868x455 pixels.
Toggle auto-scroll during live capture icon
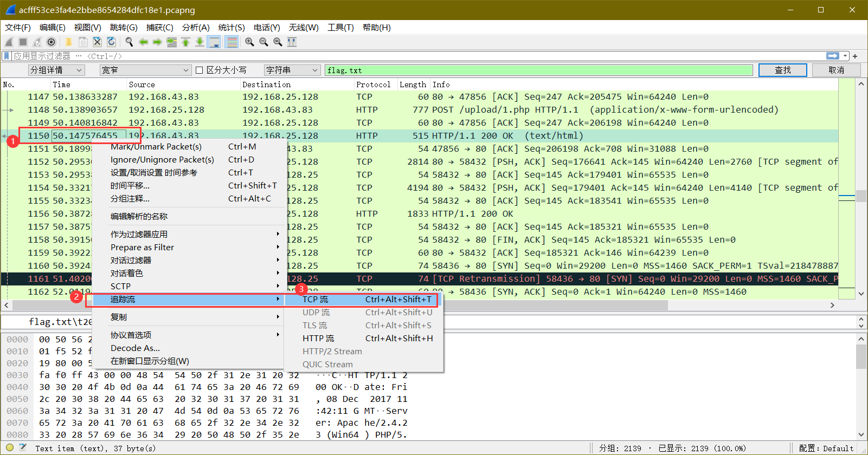point(214,42)
